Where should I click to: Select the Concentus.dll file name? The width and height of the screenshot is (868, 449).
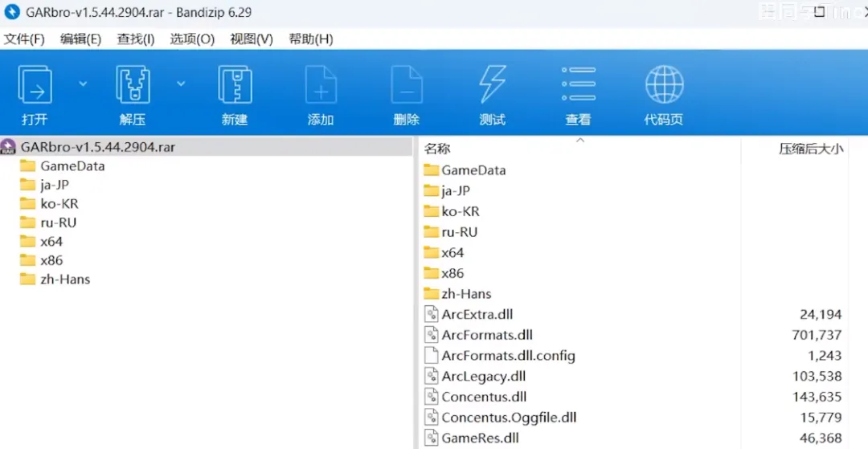tap(485, 397)
